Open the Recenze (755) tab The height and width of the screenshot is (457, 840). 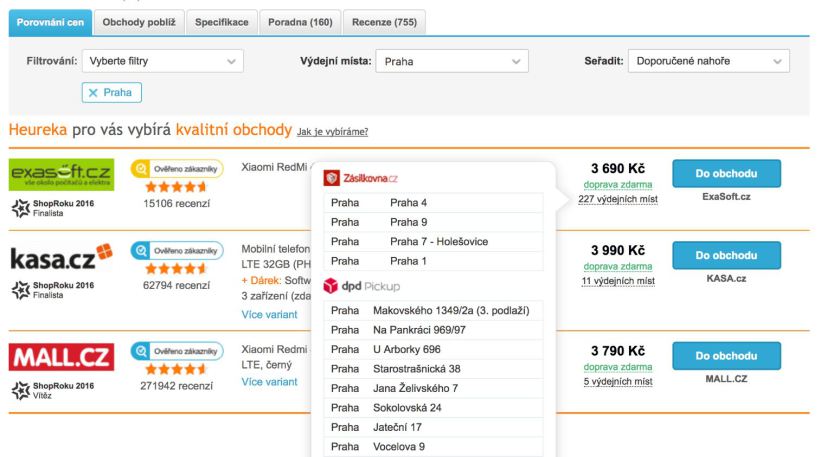coord(384,23)
